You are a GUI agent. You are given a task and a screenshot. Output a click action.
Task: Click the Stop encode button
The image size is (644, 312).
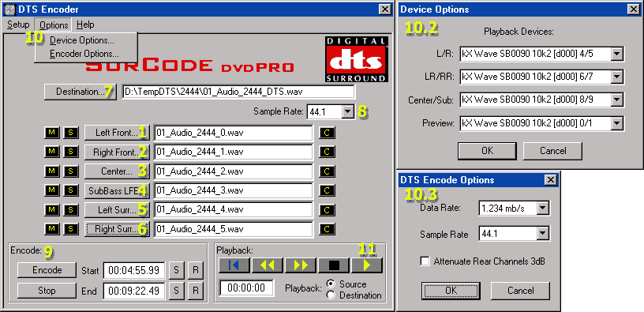(x=47, y=290)
